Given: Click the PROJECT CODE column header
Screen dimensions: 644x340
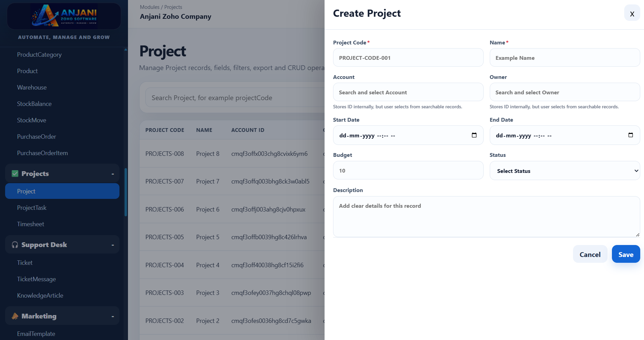Looking at the screenshot, I should point(164,130).
